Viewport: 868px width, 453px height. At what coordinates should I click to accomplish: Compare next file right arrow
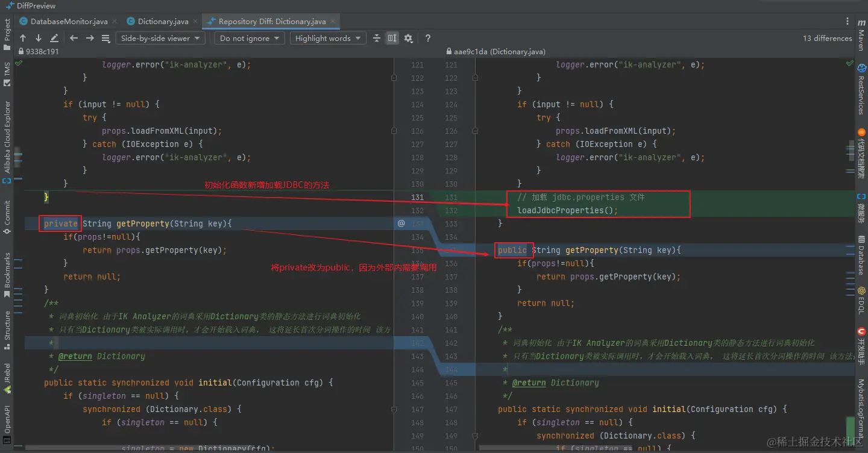(90, 38)
